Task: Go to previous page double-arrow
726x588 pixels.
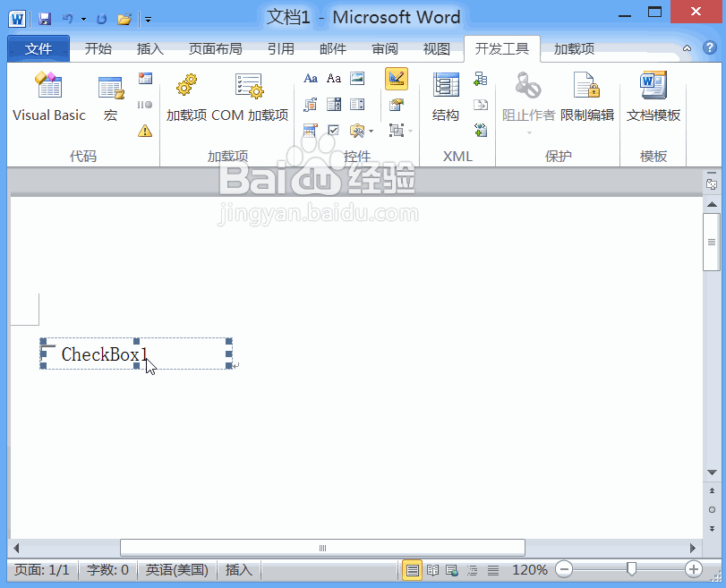Action: click(x=712, y=490)
